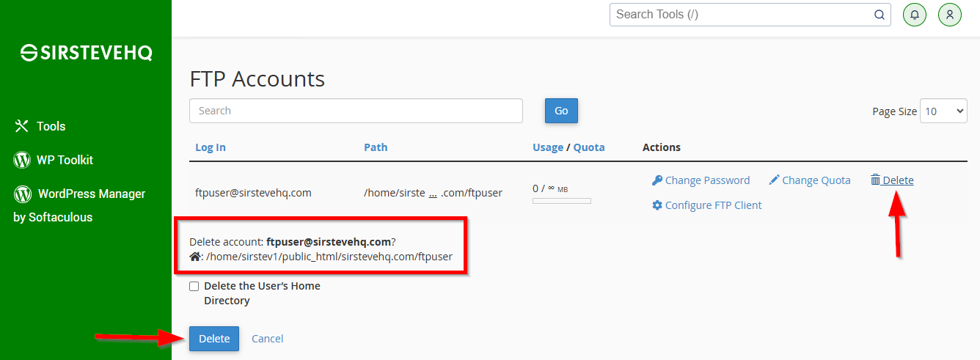Expand the truncated path ellipsis

433,193
